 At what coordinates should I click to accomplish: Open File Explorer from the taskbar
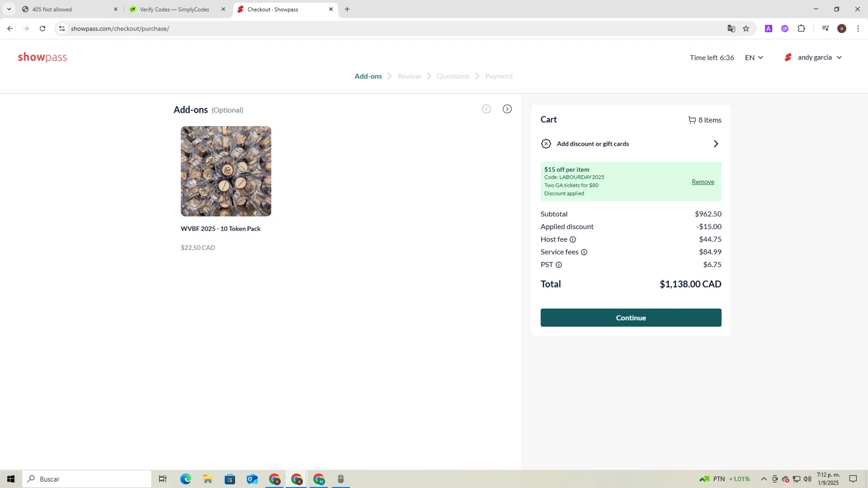[x=208, y=479]
